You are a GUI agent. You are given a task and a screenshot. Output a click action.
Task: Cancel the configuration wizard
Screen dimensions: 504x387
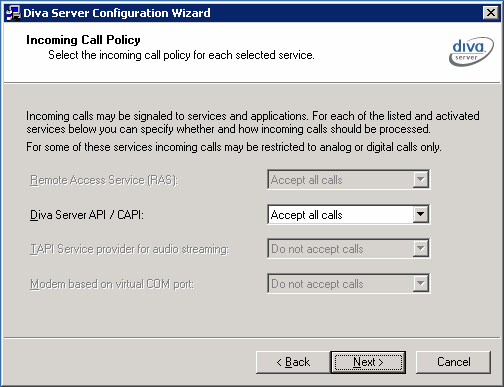453,362
